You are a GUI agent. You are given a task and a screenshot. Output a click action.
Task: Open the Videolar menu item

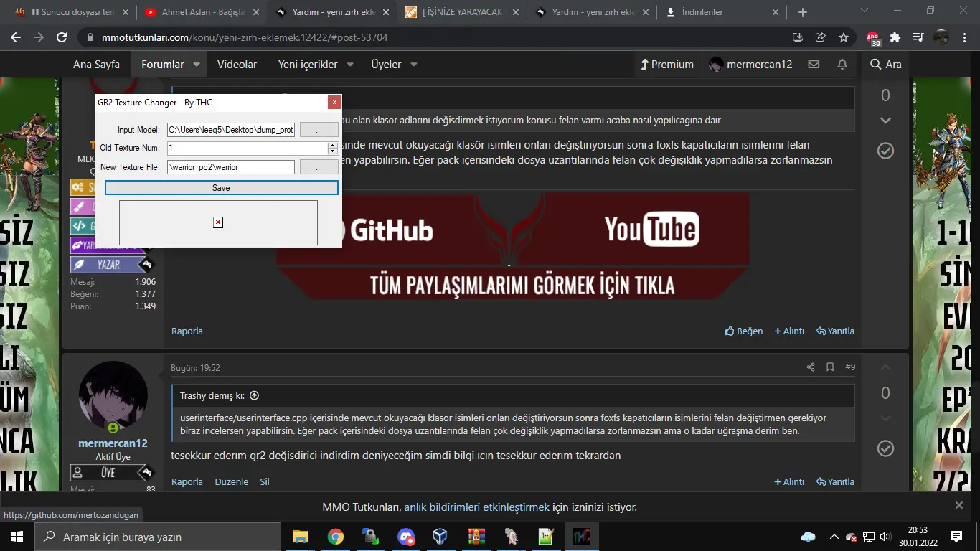(237, 64)
